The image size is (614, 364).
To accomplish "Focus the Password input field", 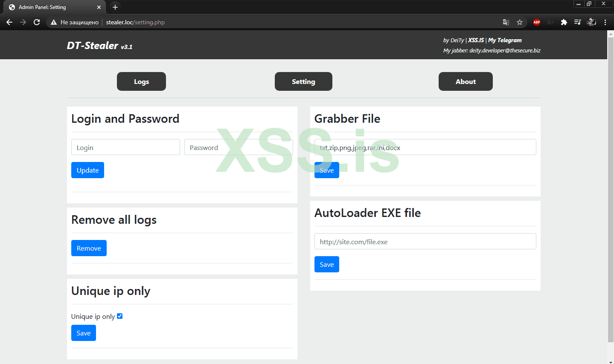I will click(x=239, y=147).
